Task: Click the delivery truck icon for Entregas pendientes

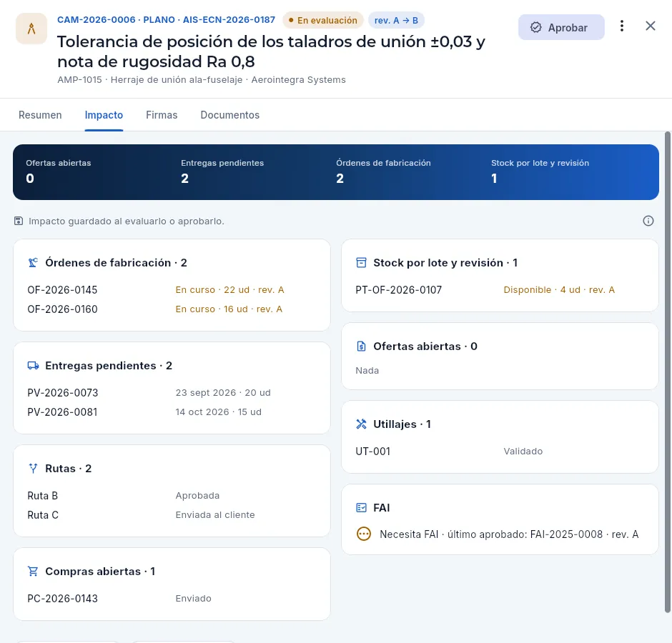Action: pyautogui.click(x=33, y=365)
